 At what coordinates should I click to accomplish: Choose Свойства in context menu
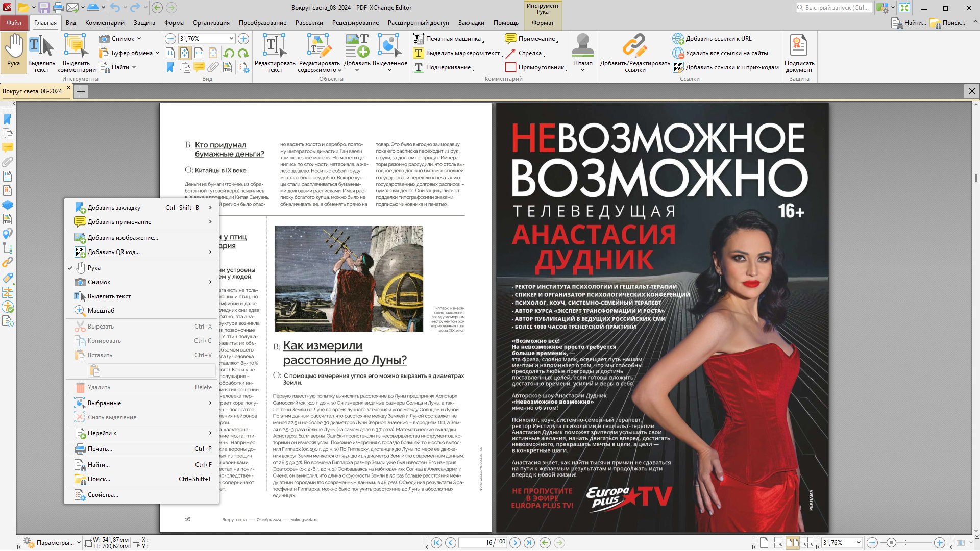pos(142,495)
